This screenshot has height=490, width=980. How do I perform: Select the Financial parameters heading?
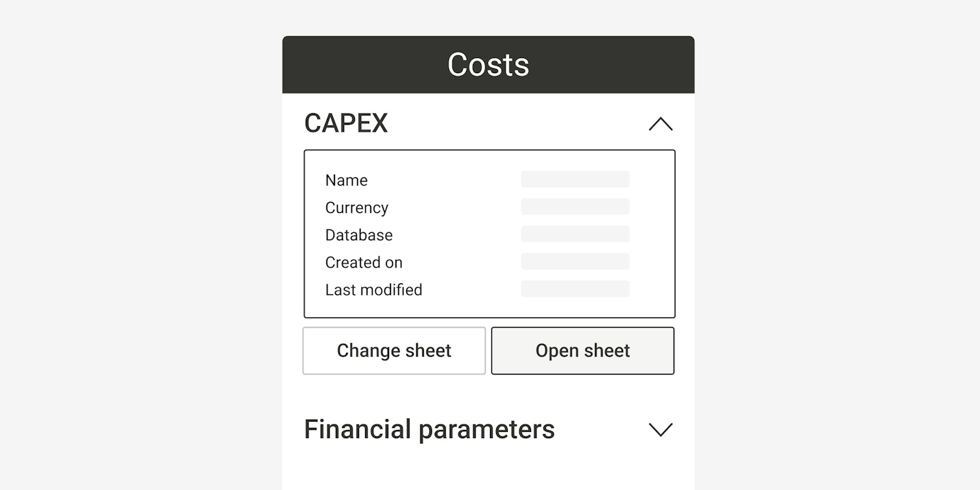(x=429, y=429)
